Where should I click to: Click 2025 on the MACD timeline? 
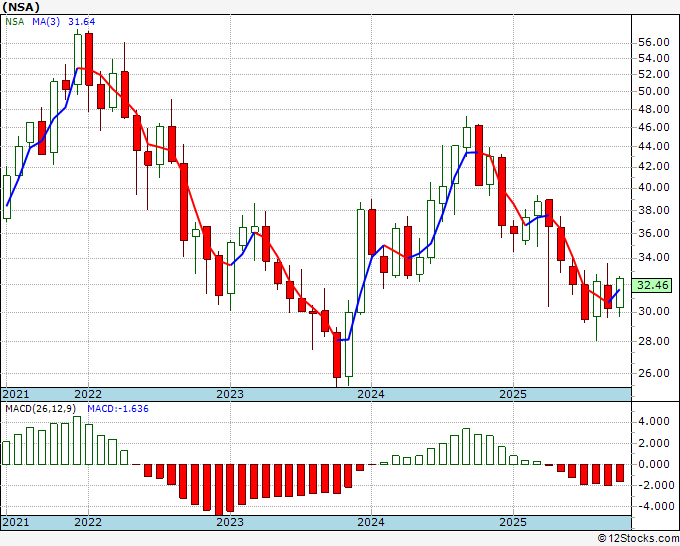tap(513, 522)
